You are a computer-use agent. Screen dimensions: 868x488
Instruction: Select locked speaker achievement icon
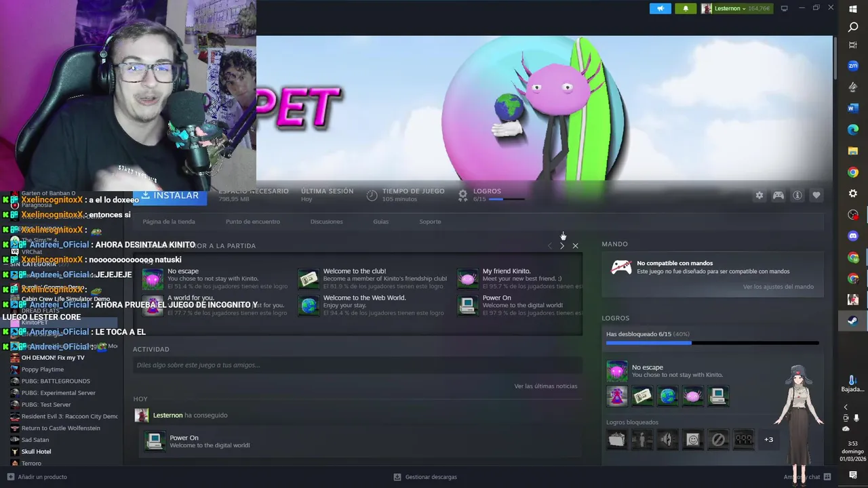[x=667, y=440]
